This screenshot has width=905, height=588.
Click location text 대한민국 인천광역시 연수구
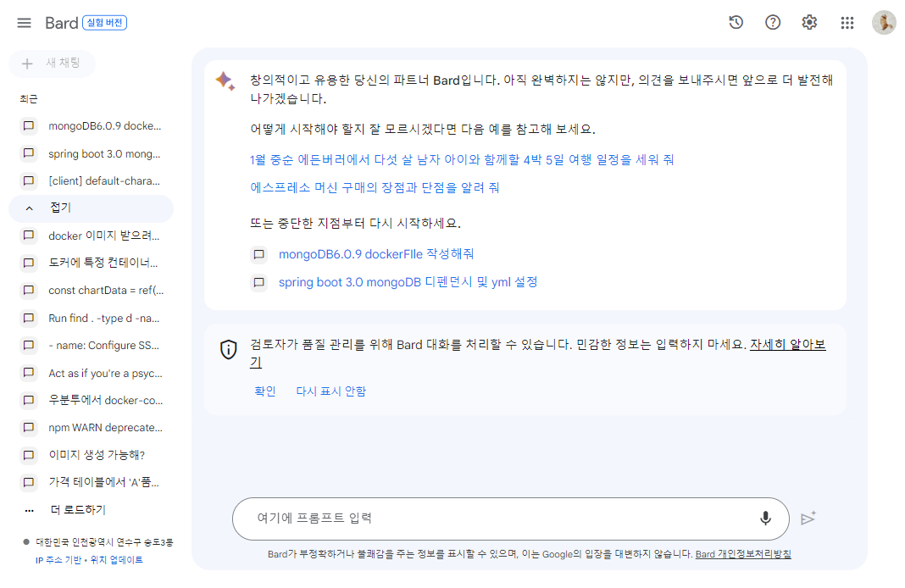(104, 542)
